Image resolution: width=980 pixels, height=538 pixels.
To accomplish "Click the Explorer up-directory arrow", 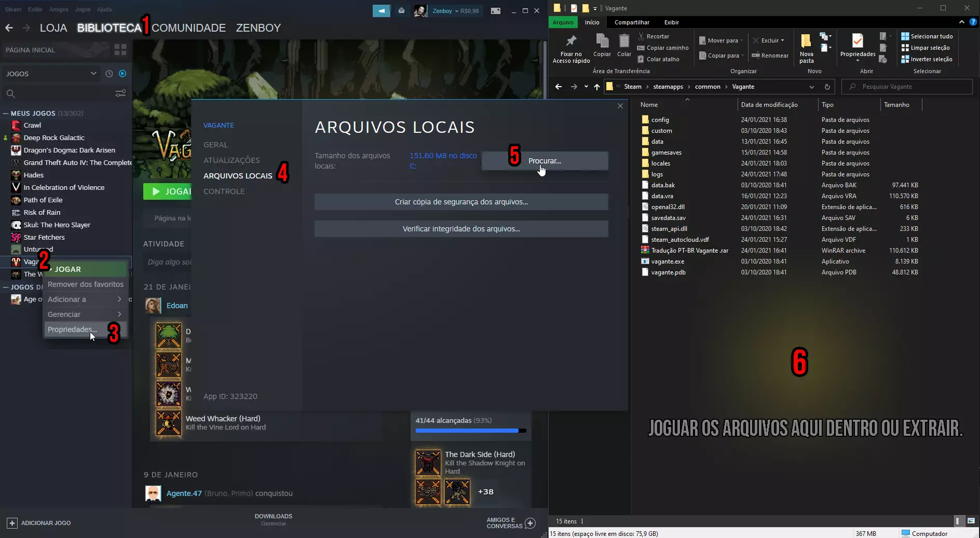I will point(597,87).
